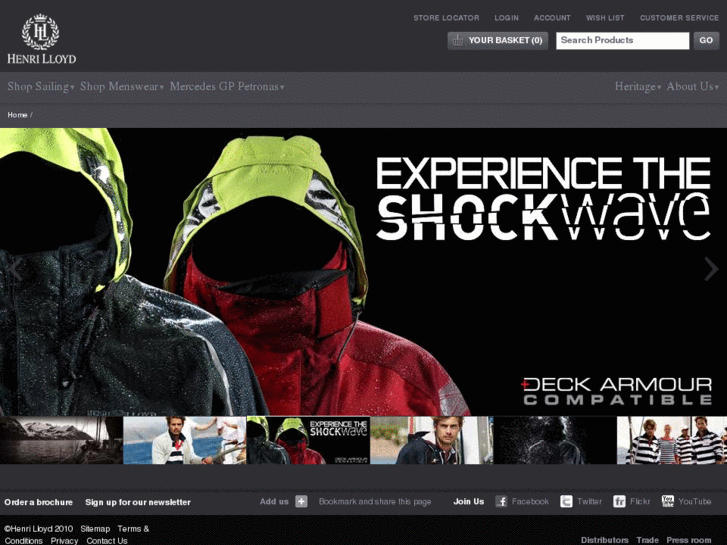
Task: Open the Flickr text link
Action: click(x=640, y=501)
